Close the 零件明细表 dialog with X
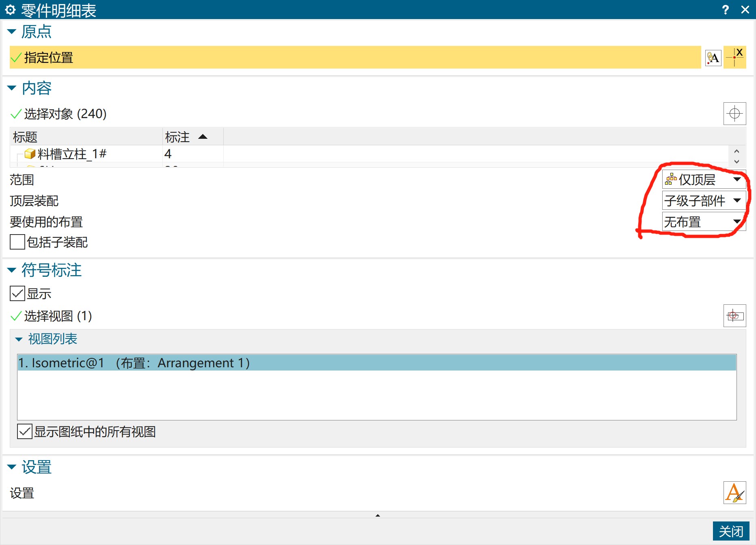This screenshot has height=545, width=756. pyautogui.click(x=745, y=10)
